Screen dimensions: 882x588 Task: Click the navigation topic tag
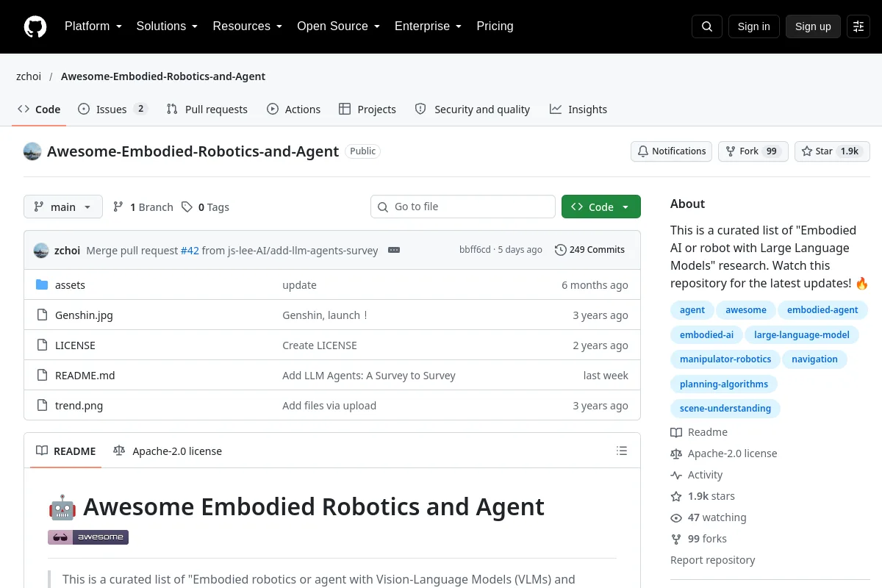pyautogui.click(x=814, y=359)
